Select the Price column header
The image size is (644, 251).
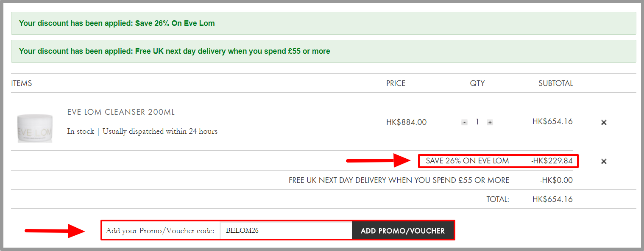coord(396,83)
